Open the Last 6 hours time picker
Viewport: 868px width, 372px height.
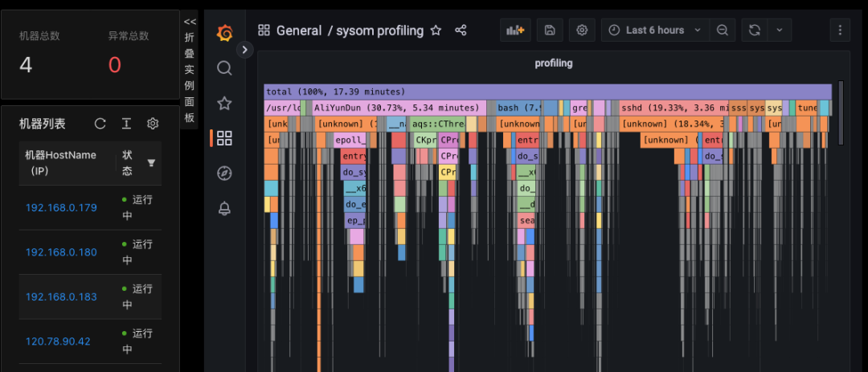click(655, 31)
